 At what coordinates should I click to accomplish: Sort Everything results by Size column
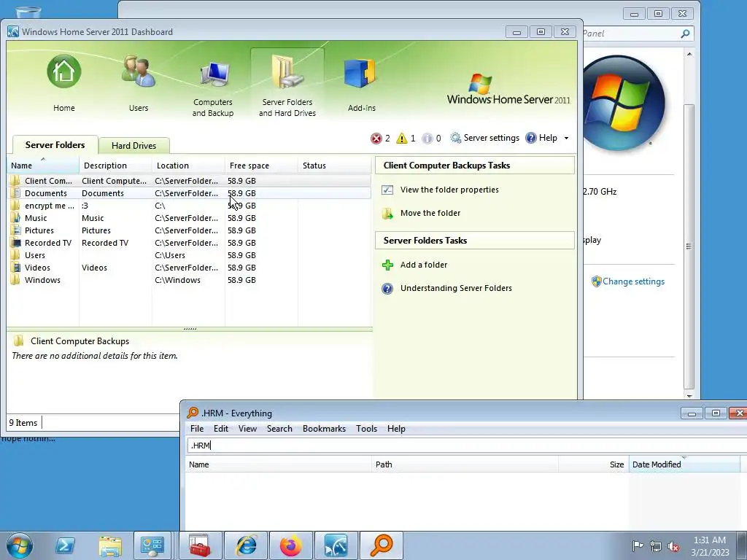(594, 464)
